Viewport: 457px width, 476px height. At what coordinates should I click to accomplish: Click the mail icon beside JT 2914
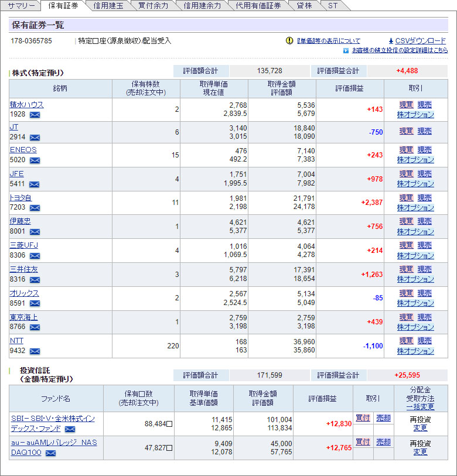(x=35, y=138)
